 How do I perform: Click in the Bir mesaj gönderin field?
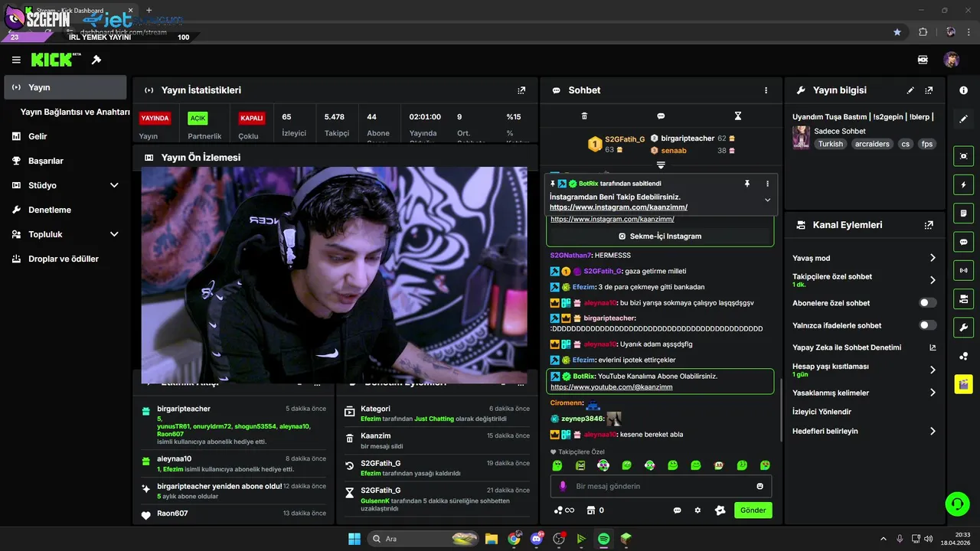(x=661, y=486)
